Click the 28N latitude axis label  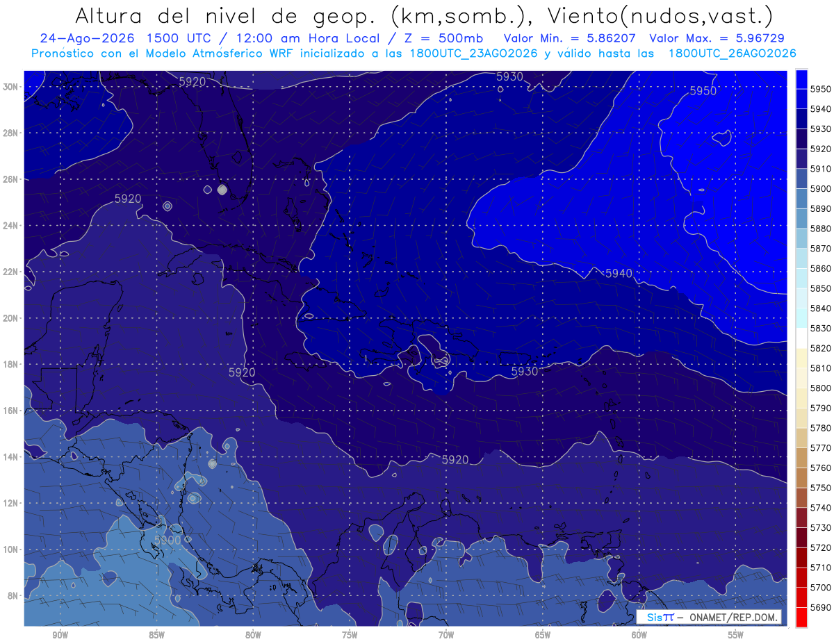[x=10, y=133]
